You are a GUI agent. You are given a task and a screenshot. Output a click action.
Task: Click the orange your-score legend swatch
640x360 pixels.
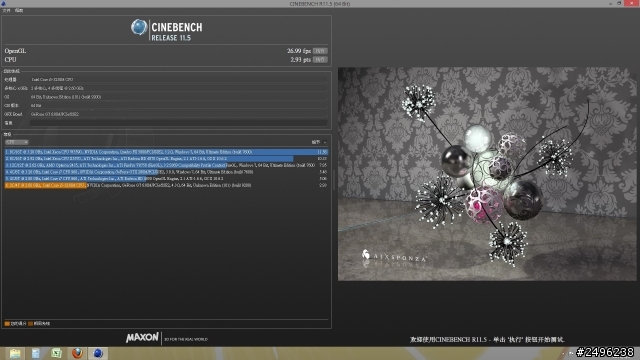coord(7,324)
